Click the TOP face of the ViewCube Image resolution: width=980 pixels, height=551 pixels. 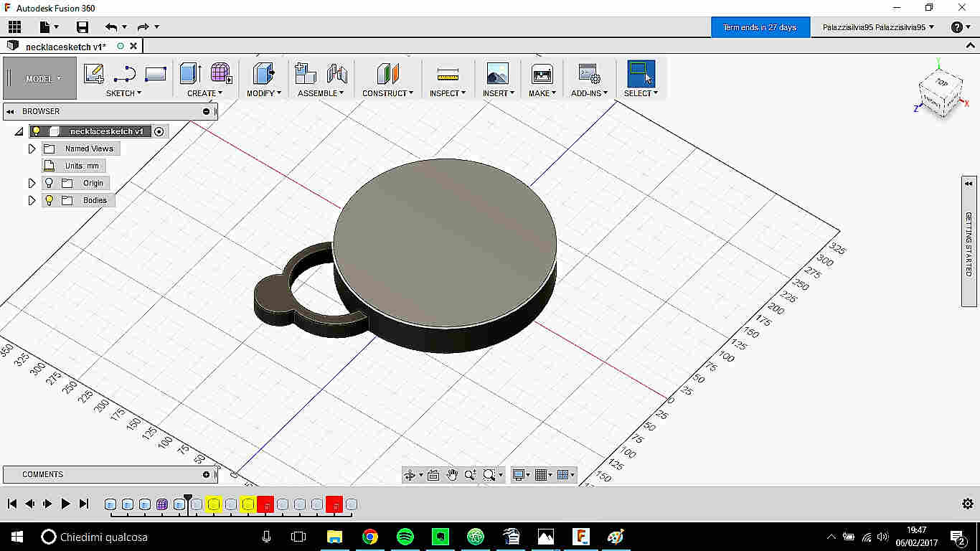point(941,83)
